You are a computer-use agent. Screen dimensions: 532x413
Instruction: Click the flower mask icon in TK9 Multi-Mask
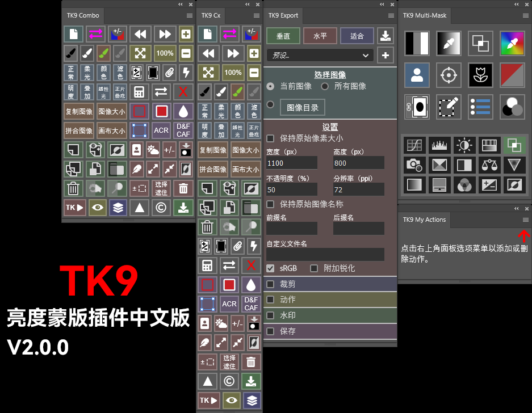tap(480, 75)
